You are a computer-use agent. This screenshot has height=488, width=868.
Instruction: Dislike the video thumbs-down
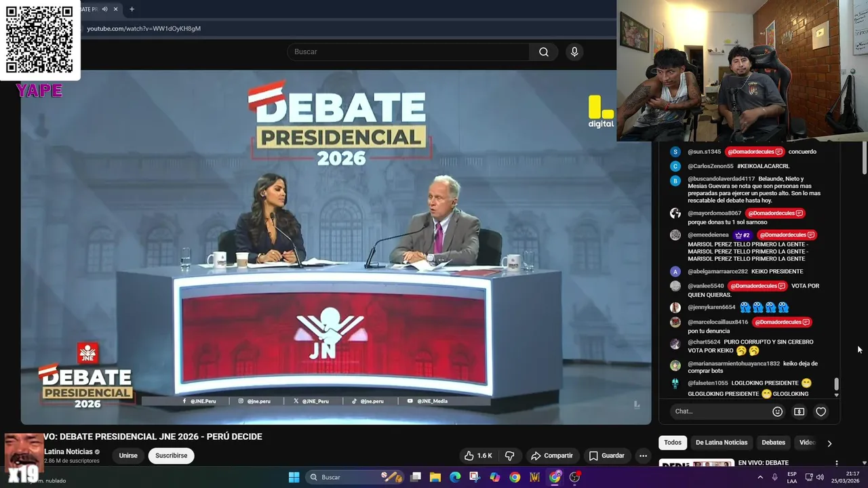(x=510, y=455)
